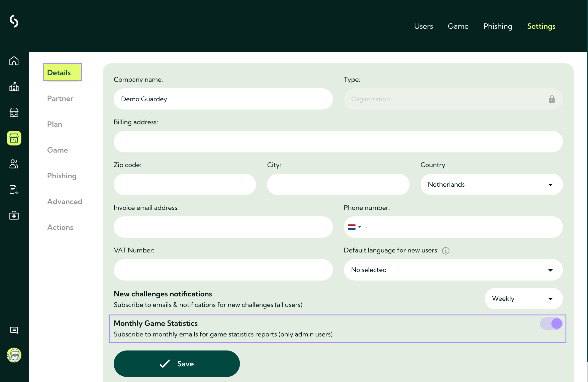Open the medical kit sidebar icon
Viewport: 588px width, 382px height.
[x=14, y=215]
